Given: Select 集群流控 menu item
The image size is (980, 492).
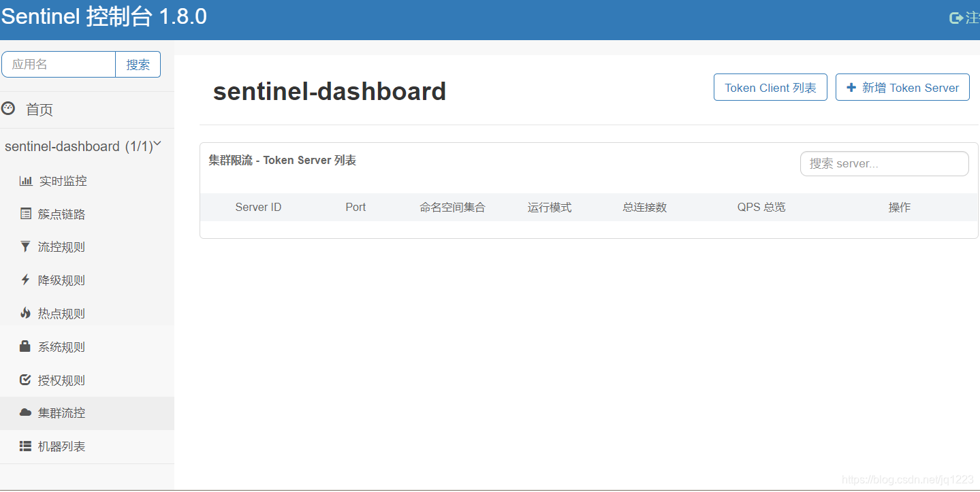Looking at the screenshot, I should point(87,413).
